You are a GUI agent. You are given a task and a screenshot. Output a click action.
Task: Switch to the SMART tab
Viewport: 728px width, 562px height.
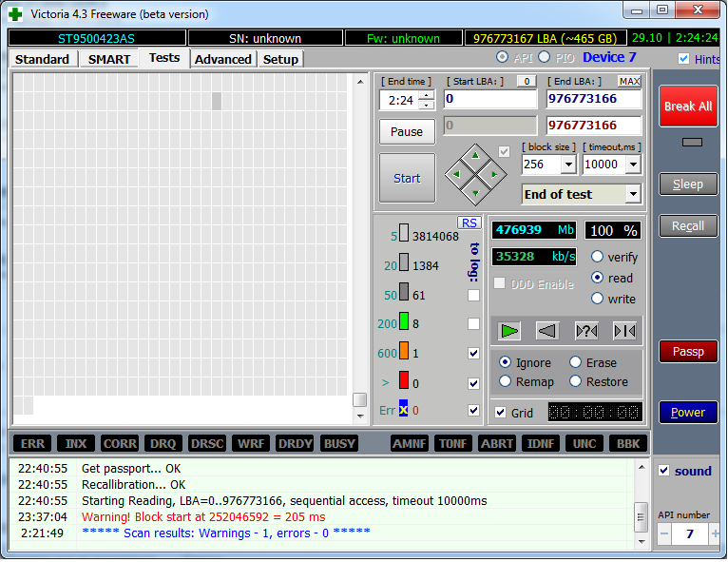pos(109,60)
